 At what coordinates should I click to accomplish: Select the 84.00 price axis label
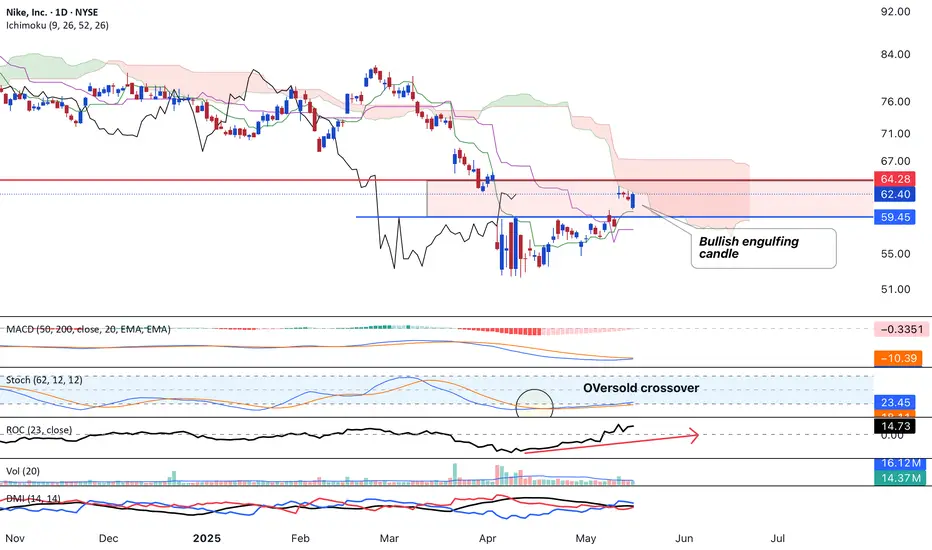(x=895, y=54)
